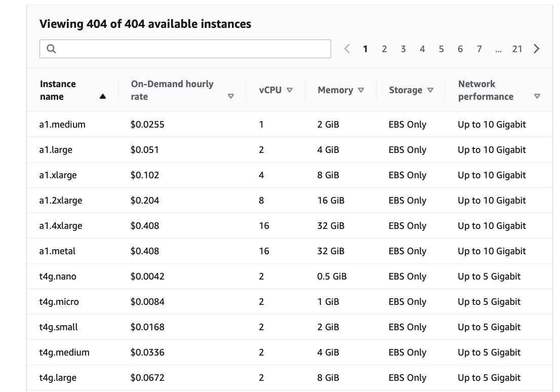Click the instance search input field

pyautogui.click(x=192, y=49)
